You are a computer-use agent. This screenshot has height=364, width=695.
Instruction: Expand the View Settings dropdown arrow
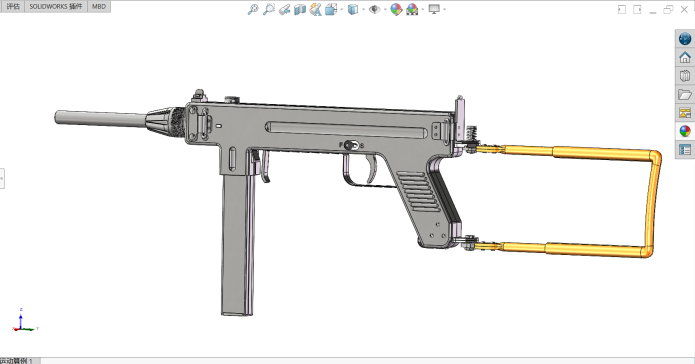444,9
